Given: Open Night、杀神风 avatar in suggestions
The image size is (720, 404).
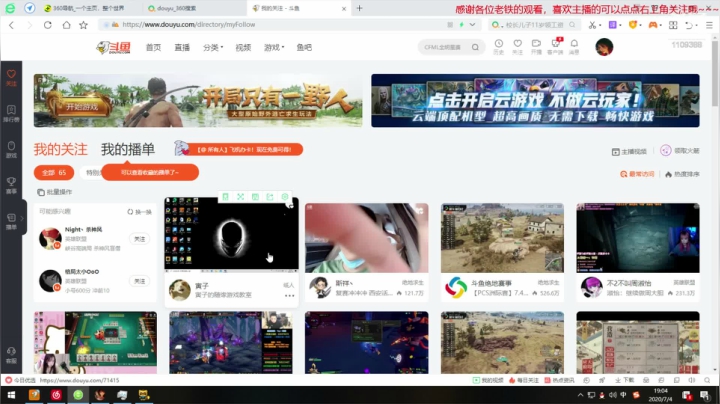Looking at the screenshot, I should click(50, 238).
